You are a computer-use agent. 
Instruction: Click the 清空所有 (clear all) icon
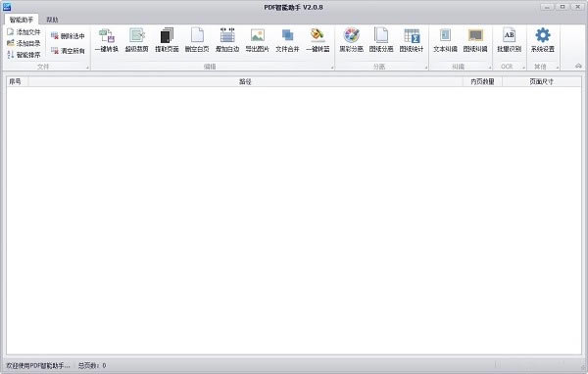click(x=55, y=51)
